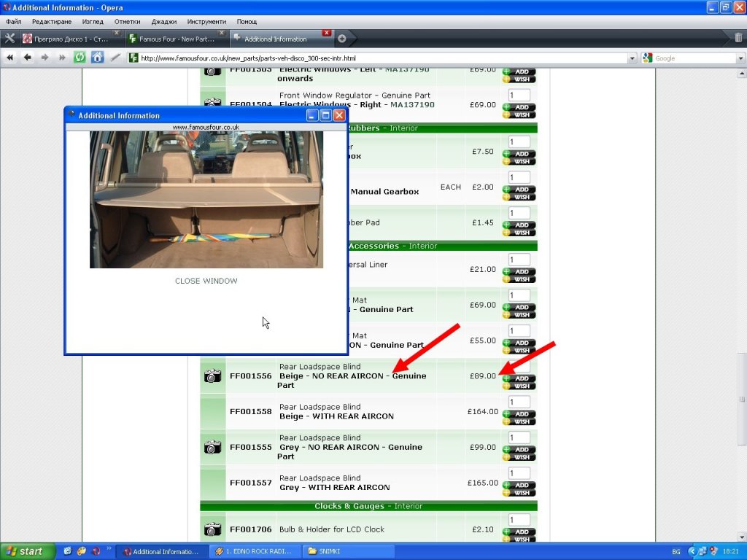The width and height of the screenshot is (747, 560).
Task: Go back to the previous page
Action: point(27,58)
